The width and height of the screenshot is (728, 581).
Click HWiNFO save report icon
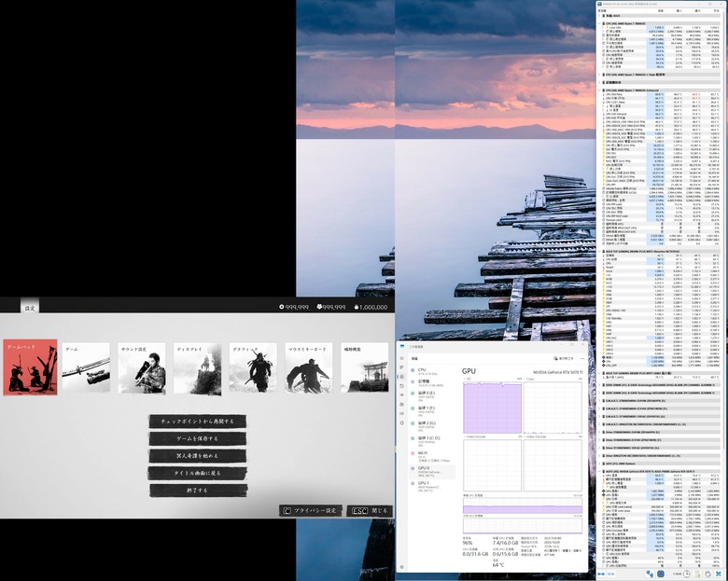click(698, 574)
